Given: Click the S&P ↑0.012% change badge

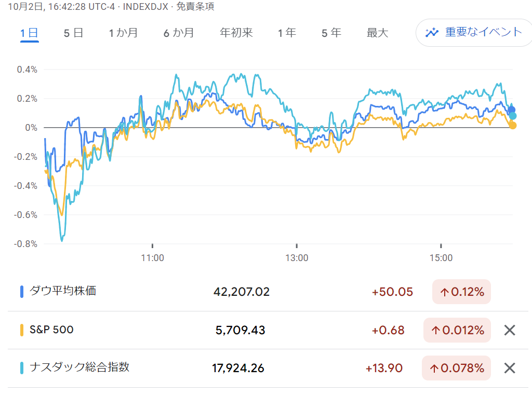Looking at the screenshot, I should pyautogui.click(x=457, y=330).
